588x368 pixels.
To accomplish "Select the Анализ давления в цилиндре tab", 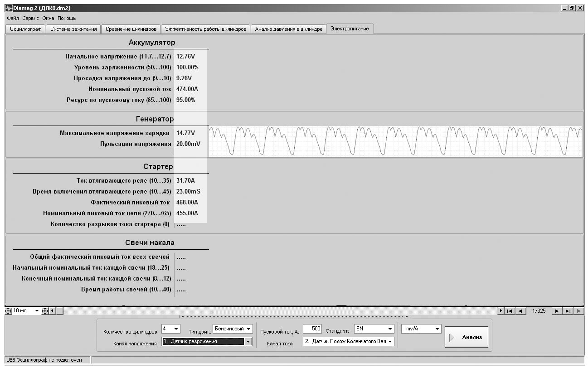I will click(288, 29).
